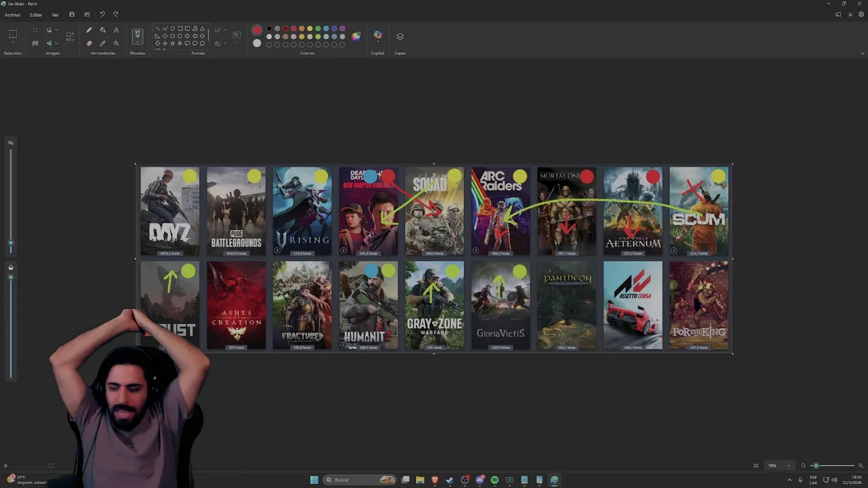Select the red Color 1 swatch
The height and width of the screenshot is (488, 868).
[x=257, y=30]
